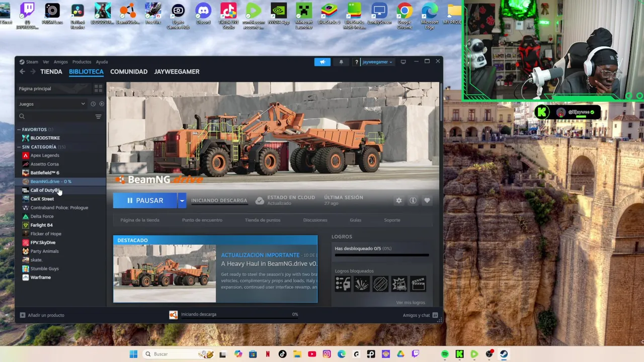
Task: Open Steam from the taskbar
Action: (x=504, y=354)
